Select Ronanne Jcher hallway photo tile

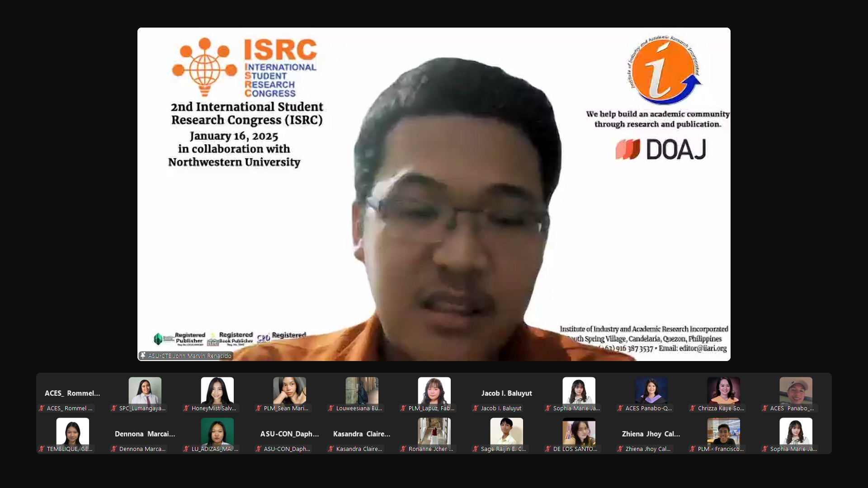tap(434, 431)
